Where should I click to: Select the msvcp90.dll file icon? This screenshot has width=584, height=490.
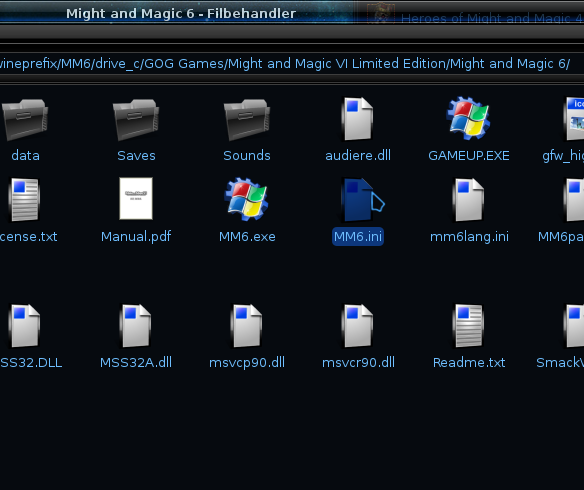(247, 326)
